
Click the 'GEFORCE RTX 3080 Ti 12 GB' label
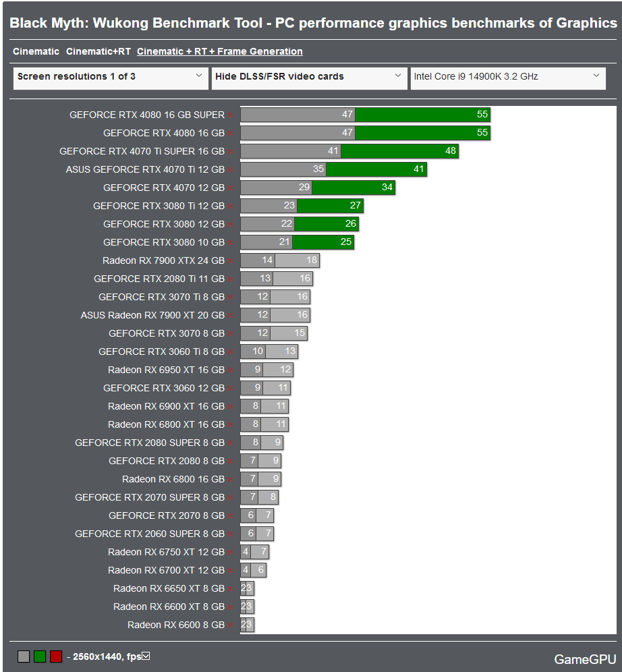coord(159,206)
